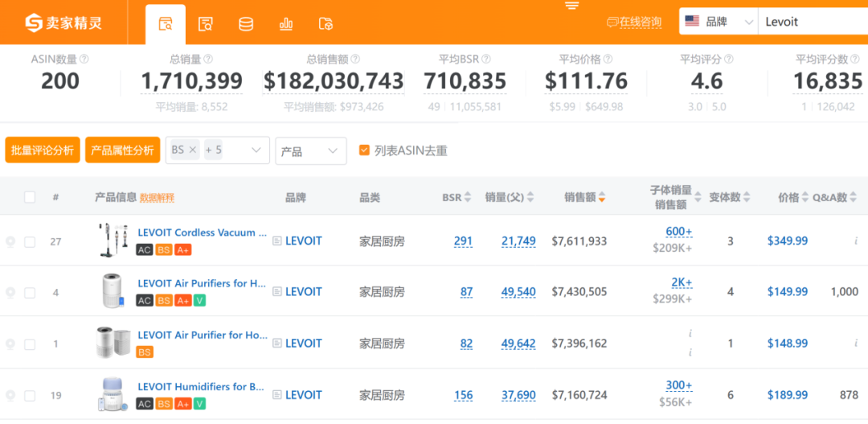Open child sales 300+ link
Screen dimensions: 868x424
[679, 385]
